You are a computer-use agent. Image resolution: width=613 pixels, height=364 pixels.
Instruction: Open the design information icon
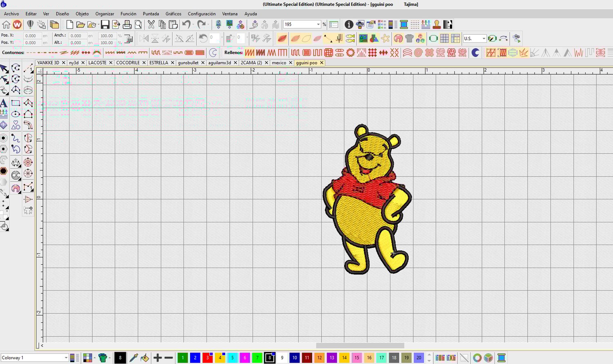pyautogui.click(x=349, y=25)
